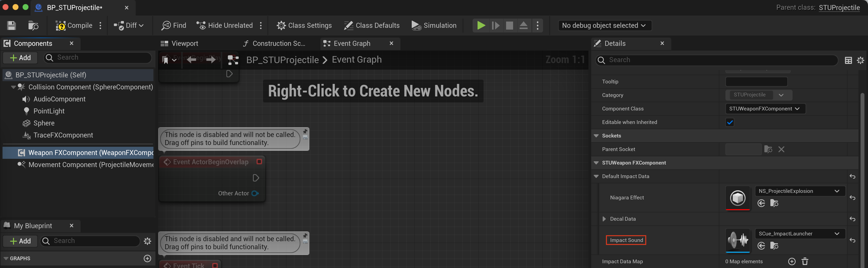This screenshot has width=868, height=268.
Task: Open Details panel settings gear
Action: (x=860, y=60)
